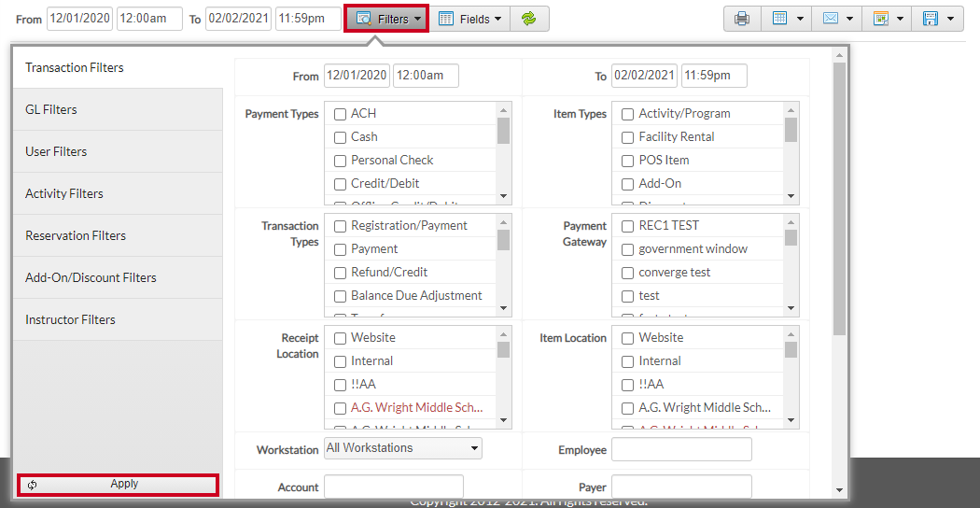Click the floppy disk save icon
Image resolution: width=980 pixels, height=508 pixels.
[x=930, y=19]
